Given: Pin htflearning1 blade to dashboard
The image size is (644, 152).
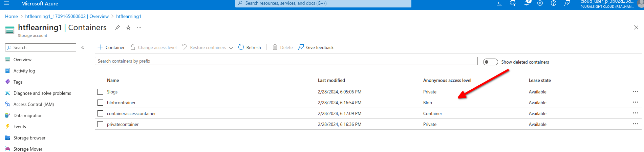Looking at the screenshot, I should coord(117,28).
